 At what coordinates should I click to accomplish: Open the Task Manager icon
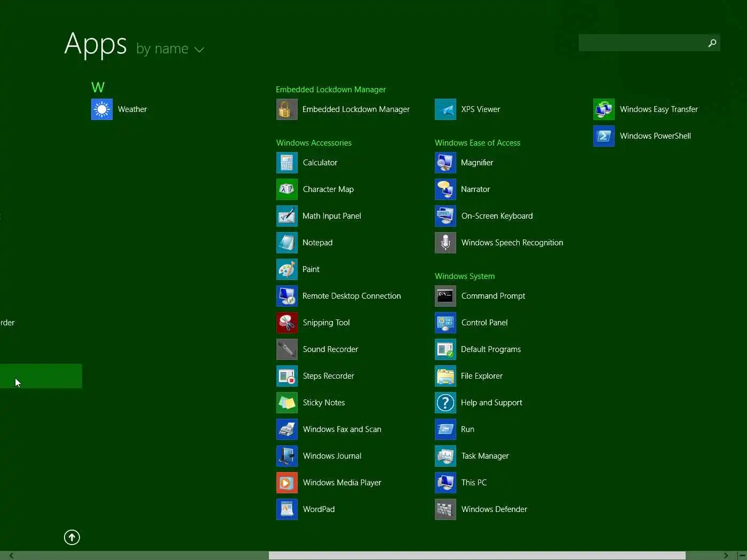pyautogui.click(x=446, y=456)
